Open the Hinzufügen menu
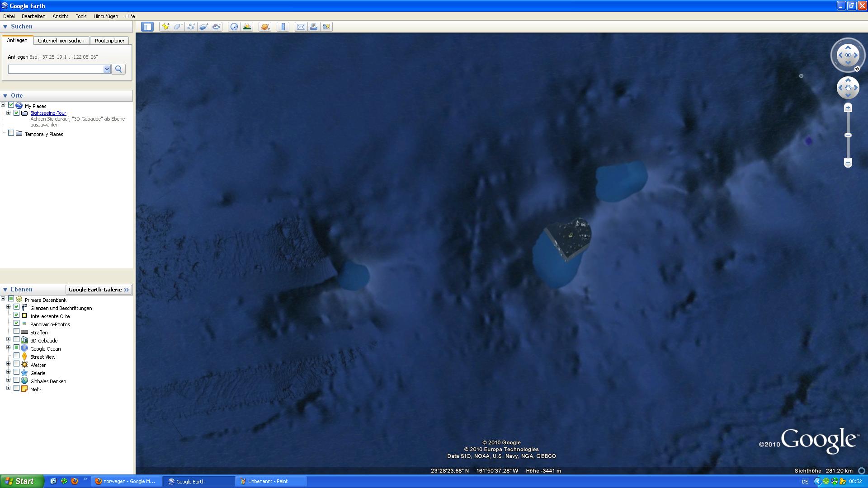 [106, 16]
